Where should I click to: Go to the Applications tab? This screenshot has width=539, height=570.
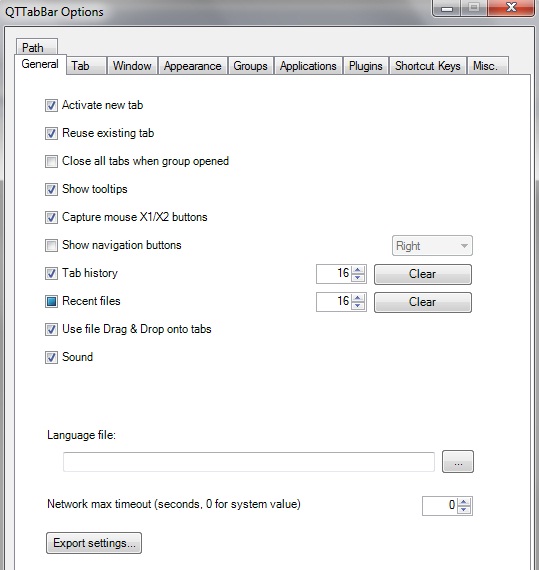click(x=308, y=66)
